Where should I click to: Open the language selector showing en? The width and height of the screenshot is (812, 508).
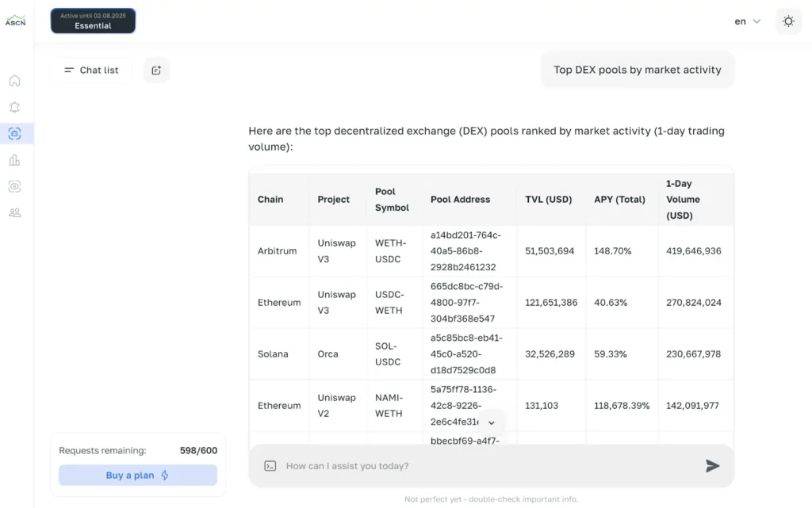coord(745,21)
